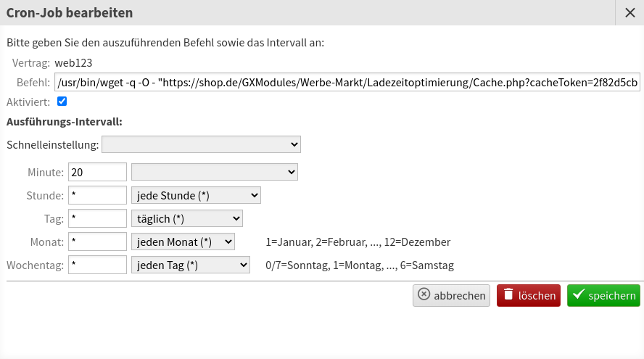Click the circled X icon on abbrechen
644x359 pixels.
[424, 294]
